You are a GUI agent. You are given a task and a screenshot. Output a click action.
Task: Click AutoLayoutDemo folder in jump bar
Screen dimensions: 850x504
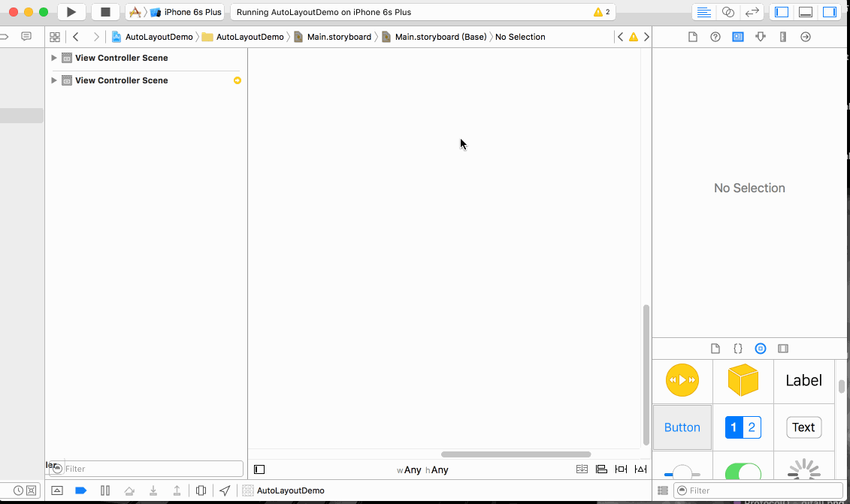tap(243, 37)
